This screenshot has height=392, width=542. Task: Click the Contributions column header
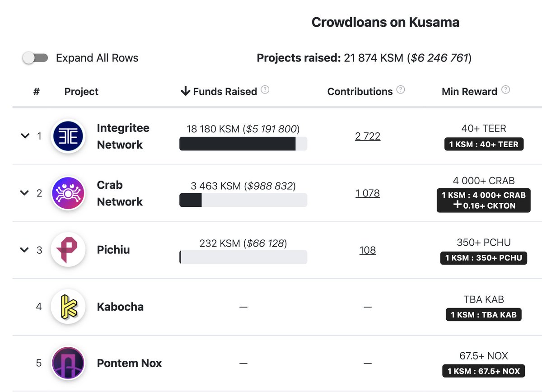(x=360, y=91)
